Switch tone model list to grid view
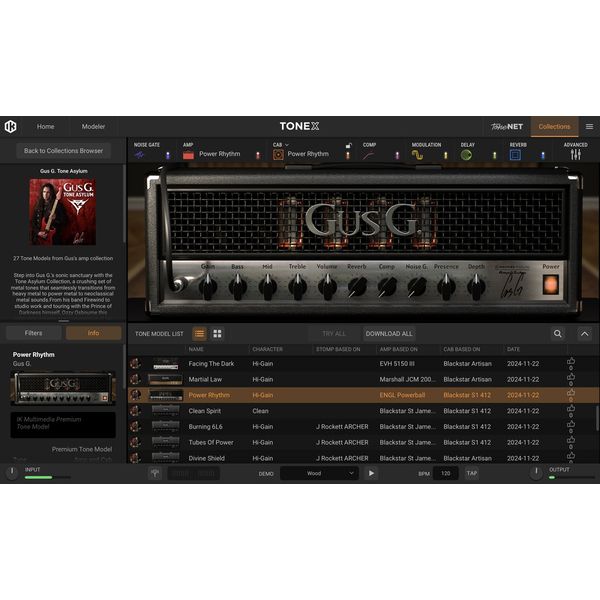The width and height of the screenshot is (600, 600). coord(217,334)
